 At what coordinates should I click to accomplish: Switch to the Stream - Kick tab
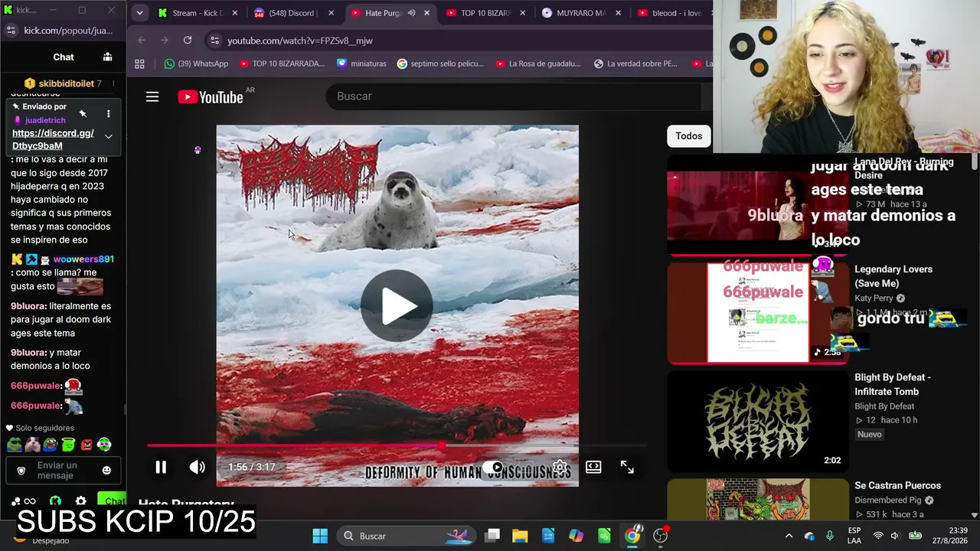tap(198, 13)
